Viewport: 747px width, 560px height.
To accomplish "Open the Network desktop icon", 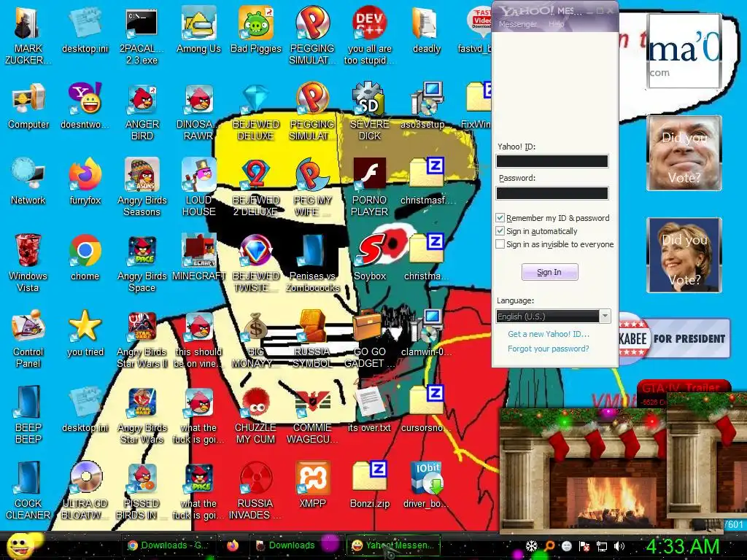I will (28, 181).
